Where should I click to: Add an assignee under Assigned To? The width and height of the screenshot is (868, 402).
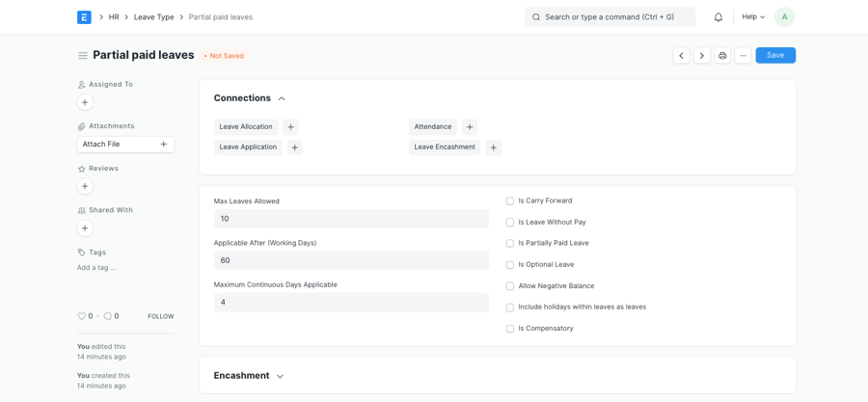coord(85,102)
